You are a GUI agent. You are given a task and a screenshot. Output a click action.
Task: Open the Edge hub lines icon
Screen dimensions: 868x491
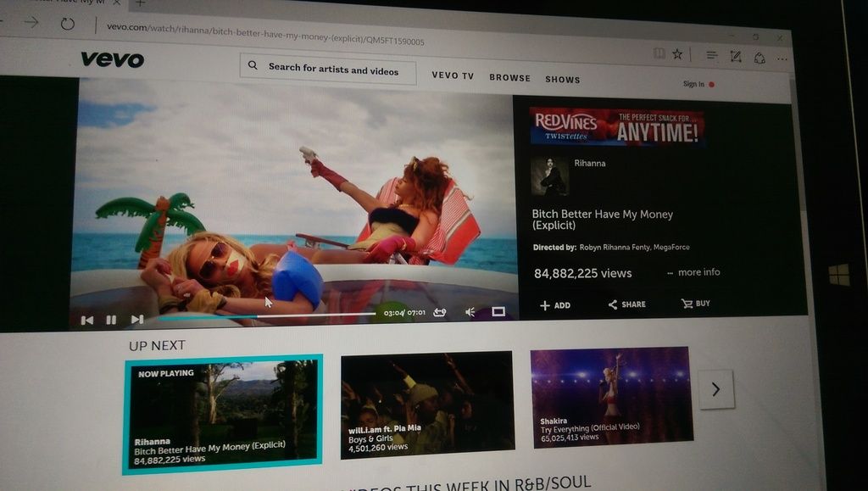coord(712,55)
